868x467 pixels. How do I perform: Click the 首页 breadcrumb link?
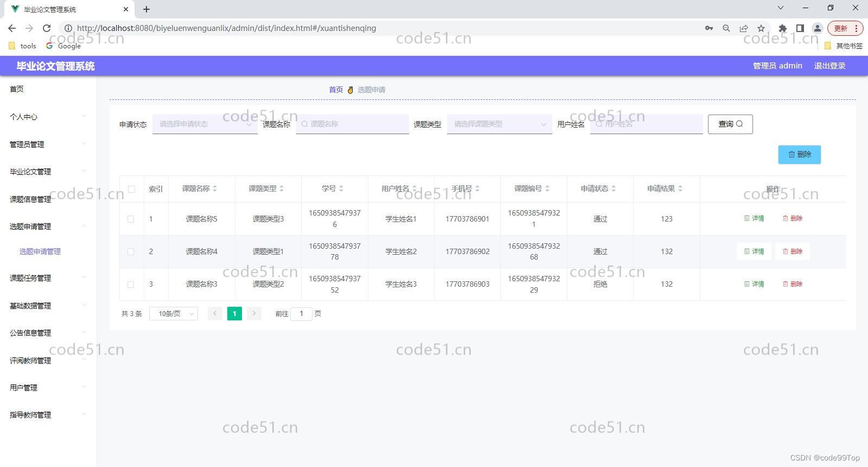coord(336,90)
